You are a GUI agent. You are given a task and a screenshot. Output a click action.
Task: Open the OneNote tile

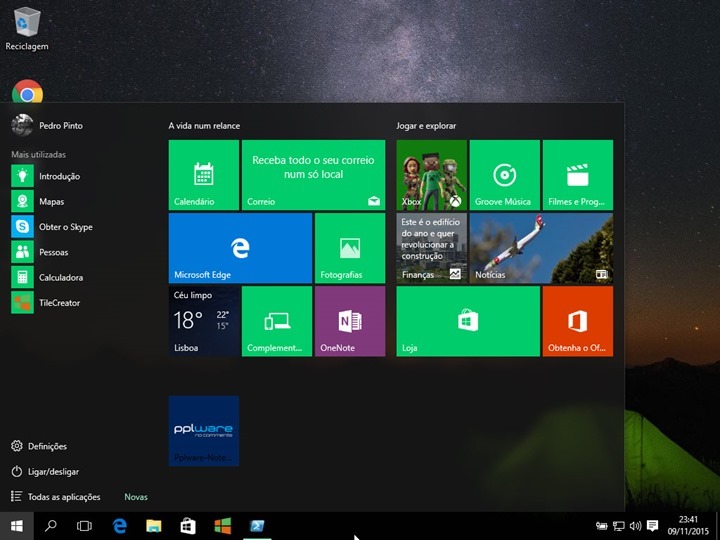point(350,321)
